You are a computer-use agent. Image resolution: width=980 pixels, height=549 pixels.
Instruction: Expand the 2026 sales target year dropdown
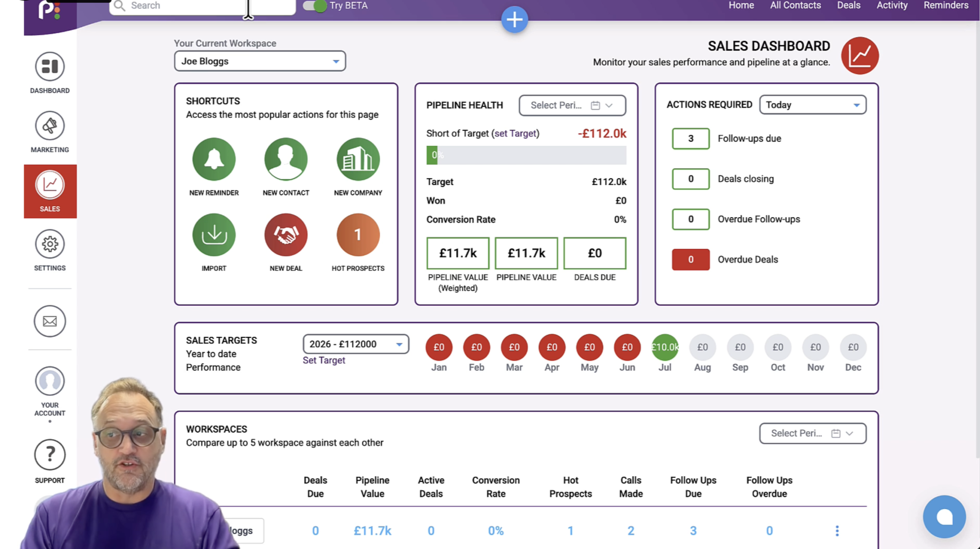point(356,344)
